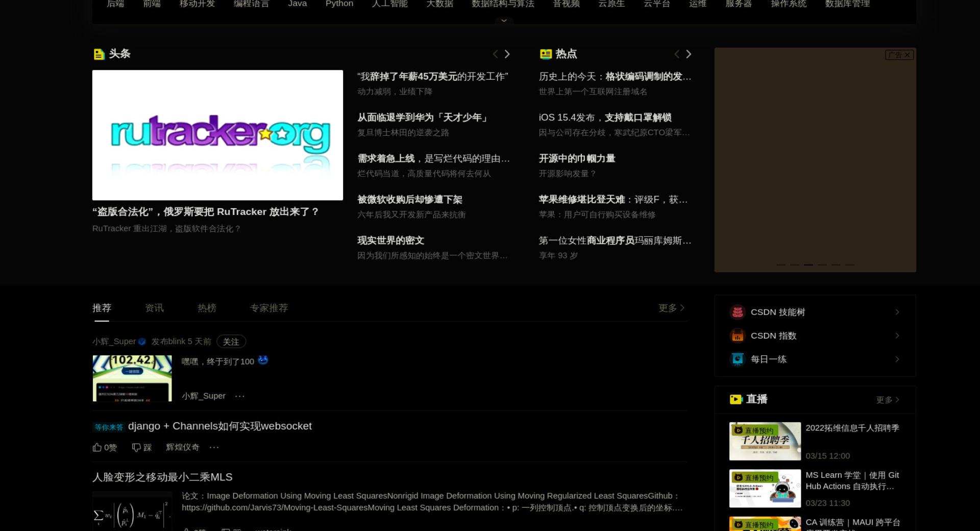The image size is (980, 531).
Task: Select the first ad carousel indicator
Action: pos(781,264)
